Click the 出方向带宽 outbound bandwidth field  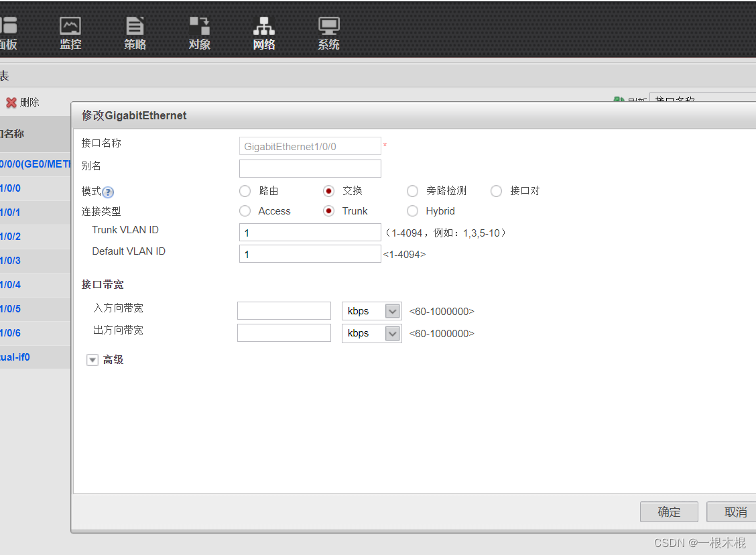pyautogui.click(x=284, y=332)
